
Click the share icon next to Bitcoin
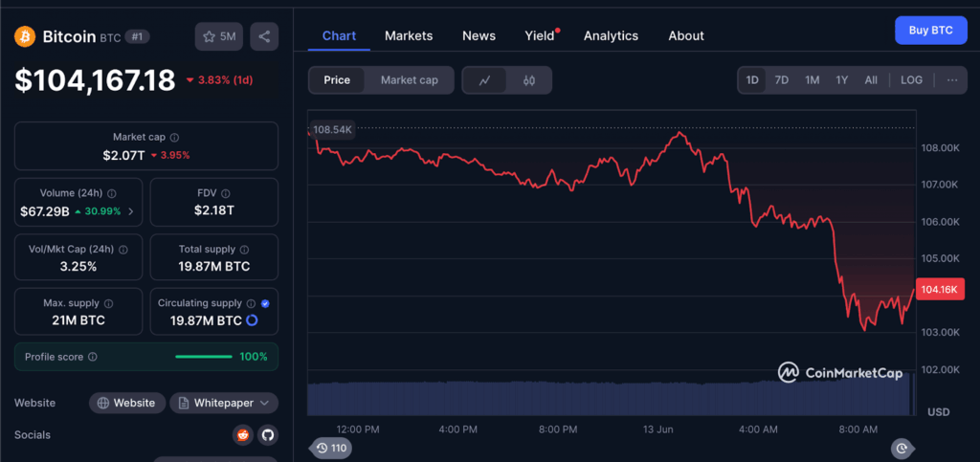(264, 36)
